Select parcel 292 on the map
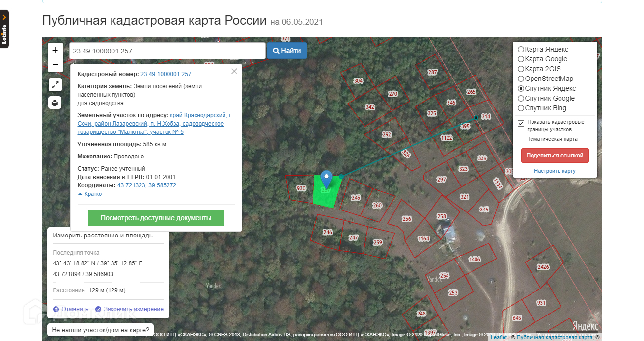Viewport: 644px width, 341px height. [x=387, y=134]
